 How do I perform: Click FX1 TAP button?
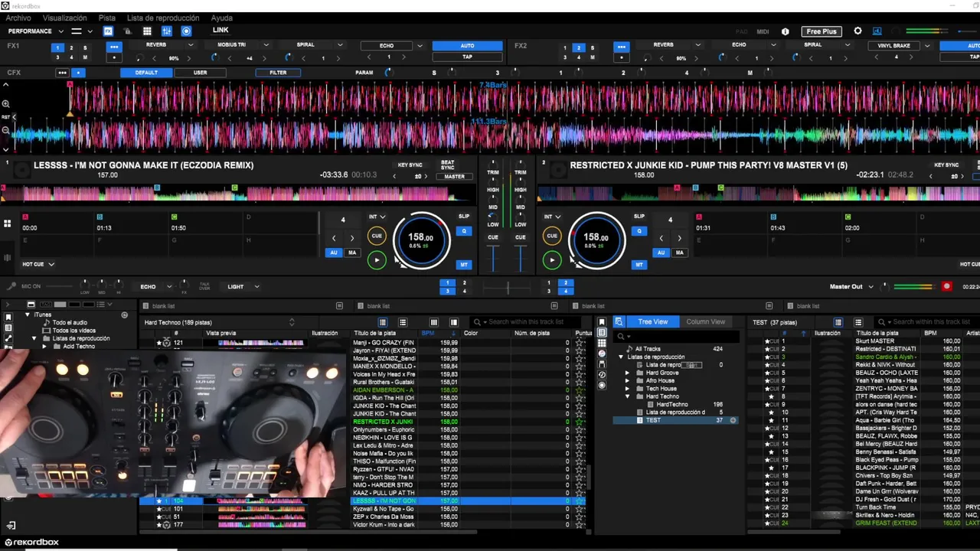click(x=467, y=57)
